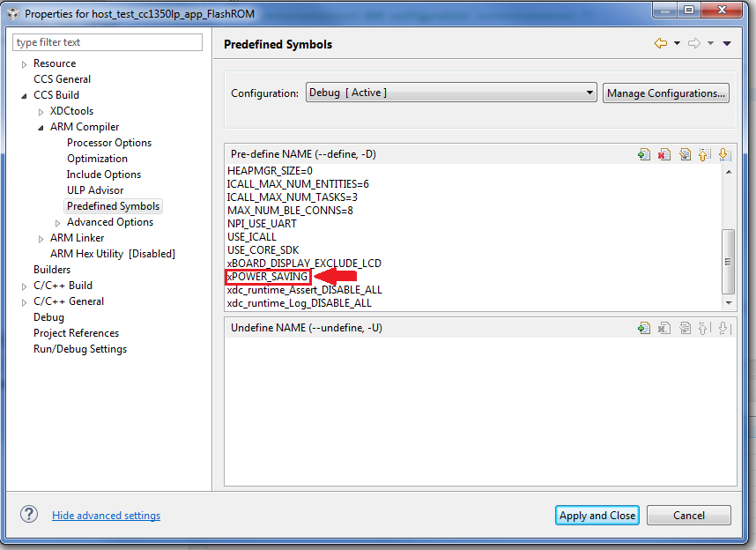
Task: Move pre-define symbol up
Action: 704,154
